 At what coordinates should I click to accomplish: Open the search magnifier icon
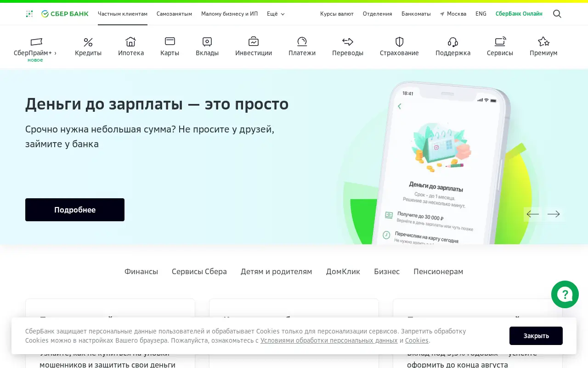557,14
